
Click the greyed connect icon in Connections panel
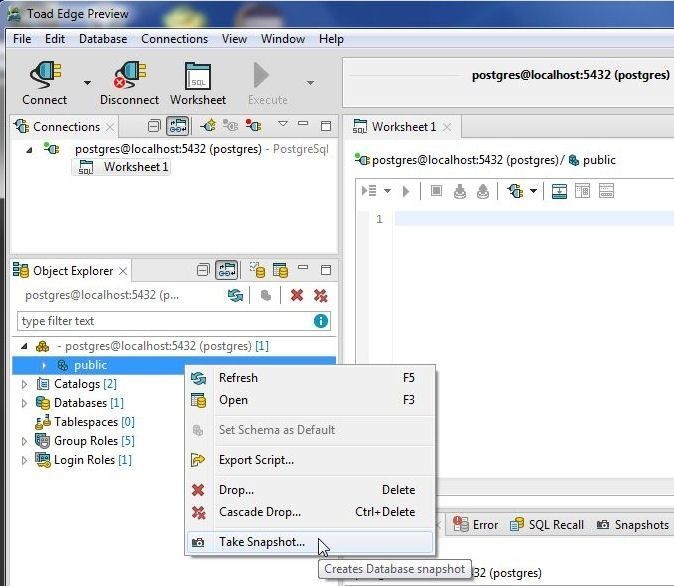pos(230,126)
